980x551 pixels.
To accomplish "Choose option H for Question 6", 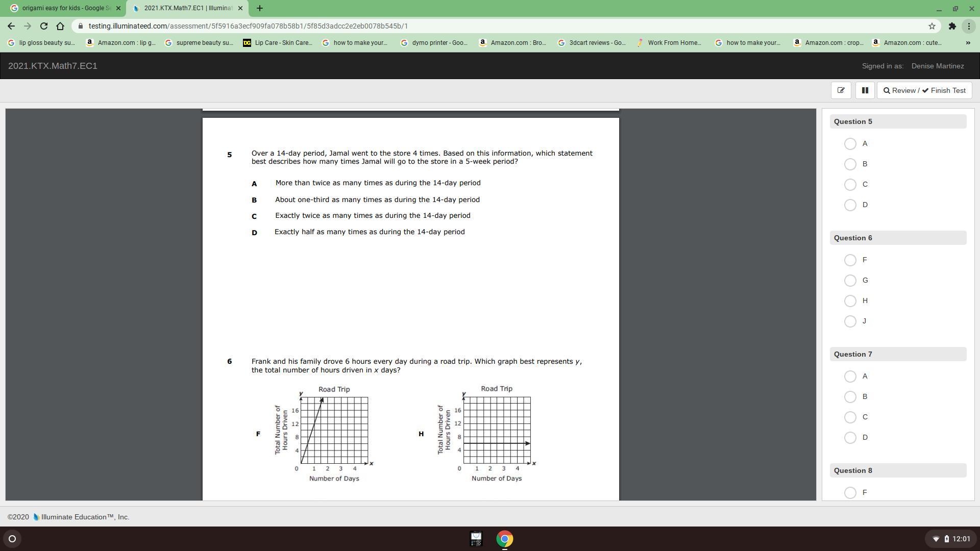I will point(850,301).
